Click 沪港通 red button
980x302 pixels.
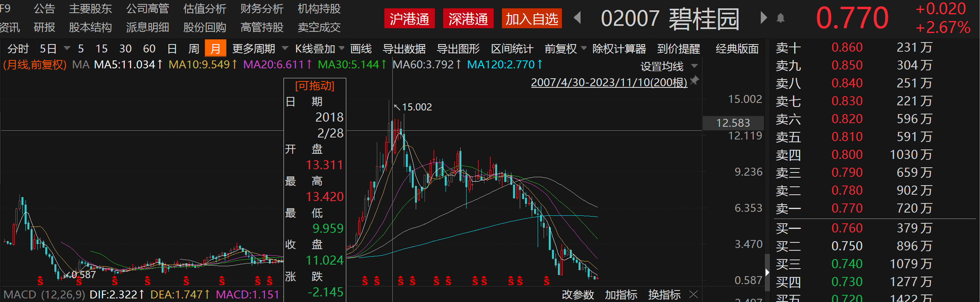coord(409,19)
